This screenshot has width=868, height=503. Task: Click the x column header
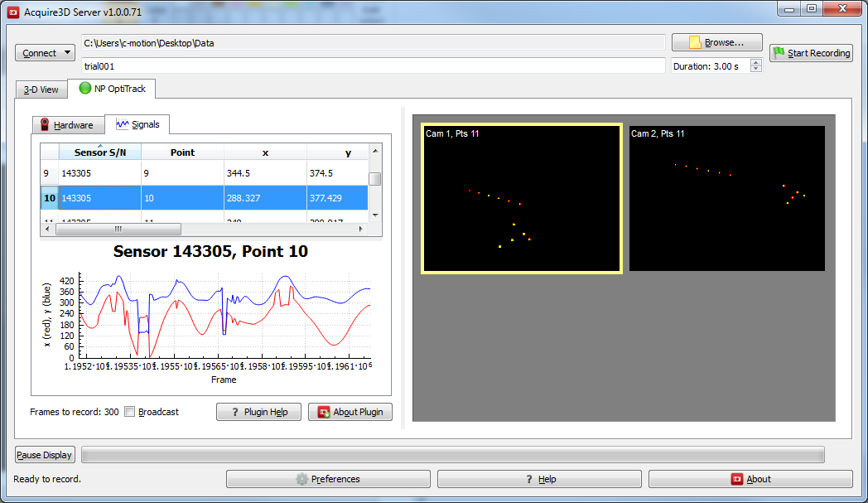pyautogui.click(x=265, y=152)
